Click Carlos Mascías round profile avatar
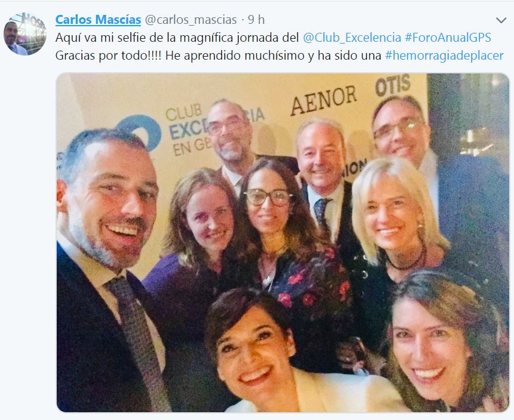The height and width of the screenshot is (420, 514). (25, 34)
